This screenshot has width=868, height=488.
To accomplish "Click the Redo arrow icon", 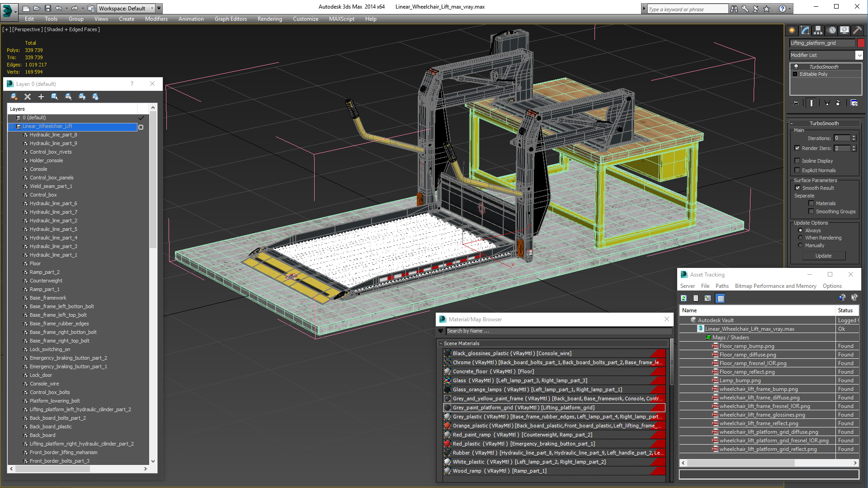I will (x=74, y=8).
